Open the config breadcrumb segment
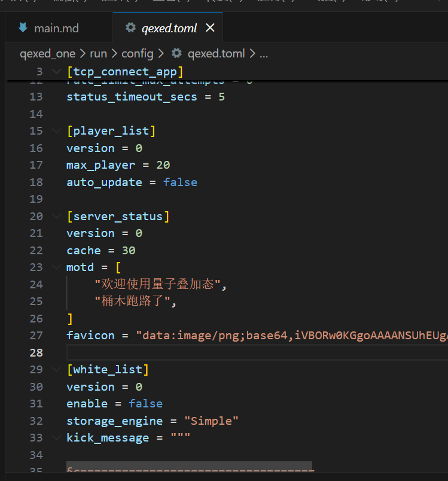This screenshot has width=448, height=481. [x=138, y=54]
